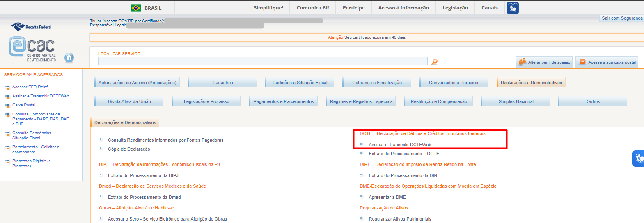Select Cobrança e Fiscalização category
Image resolution: width=644 pixels, height=223 pixels.
377,83
